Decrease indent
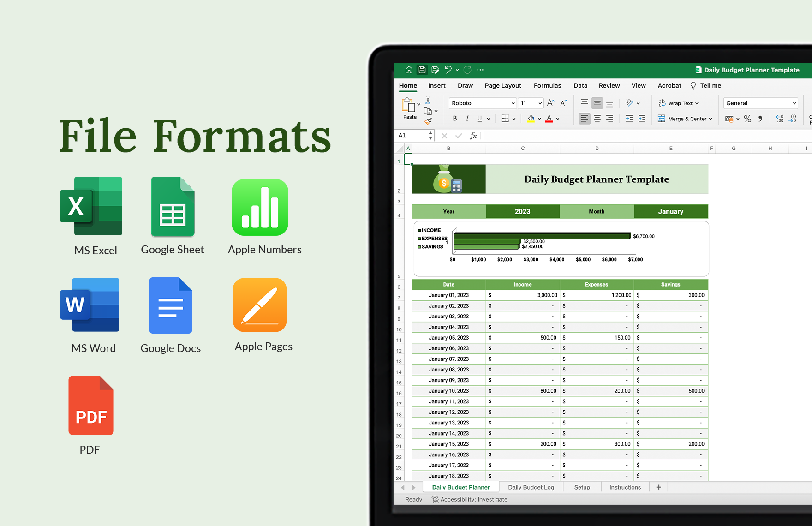Screen dimensions: 812x526 tap(629, 119)
